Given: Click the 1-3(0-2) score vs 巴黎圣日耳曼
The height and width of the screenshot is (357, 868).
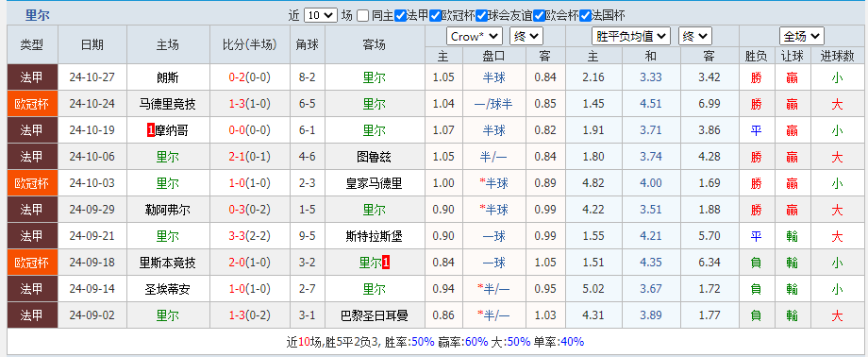Looking at the screenshot, I should [250, 316].
